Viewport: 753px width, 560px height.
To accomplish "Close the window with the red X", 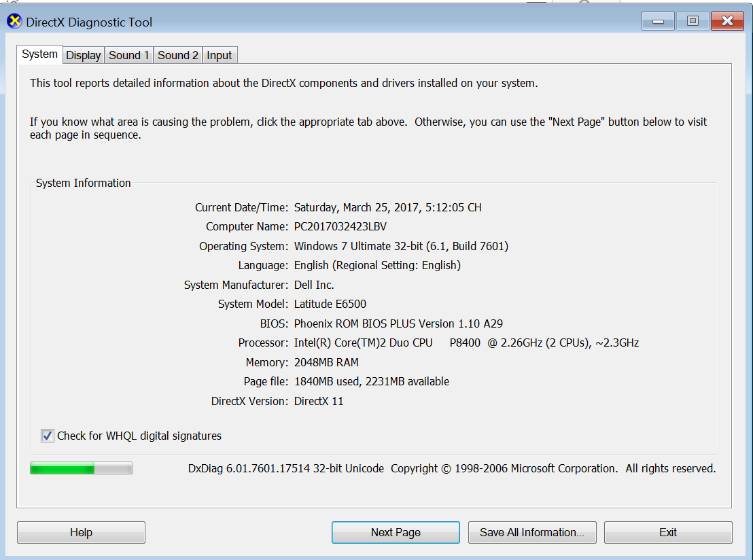I will click(727, 22).
